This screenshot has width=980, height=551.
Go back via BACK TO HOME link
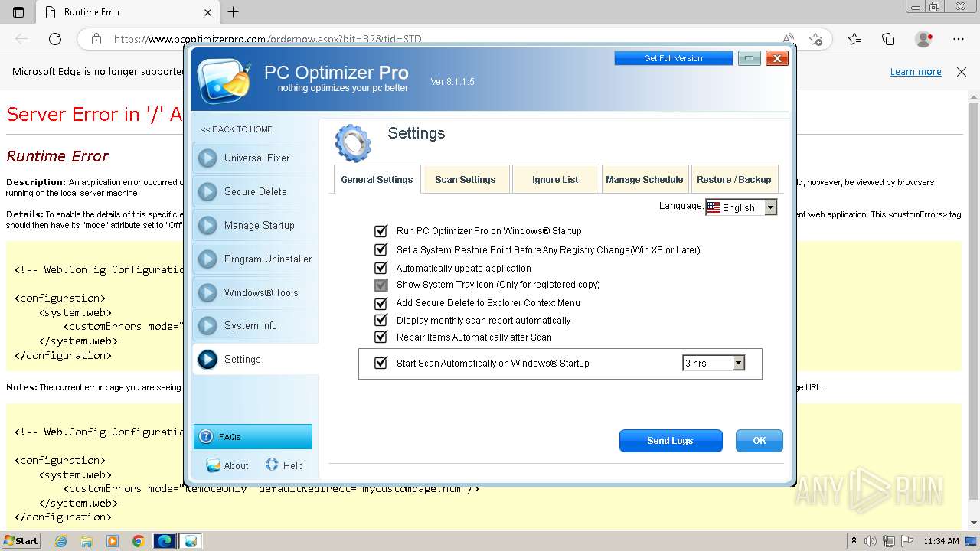click(237, 129)
